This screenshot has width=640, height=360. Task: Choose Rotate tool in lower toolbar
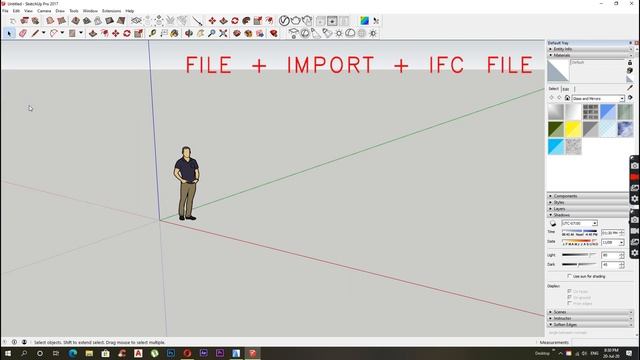pyautogui.click(x=127, y=33)
